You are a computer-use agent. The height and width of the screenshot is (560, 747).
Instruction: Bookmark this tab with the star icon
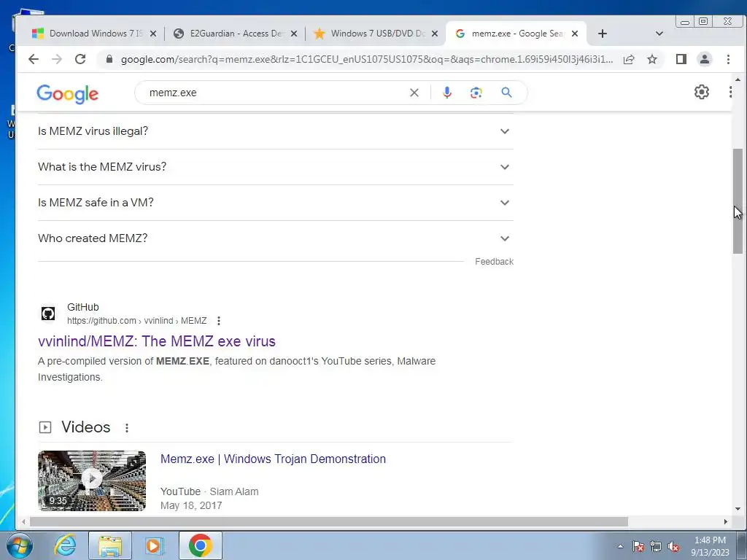tap(652, 59)
